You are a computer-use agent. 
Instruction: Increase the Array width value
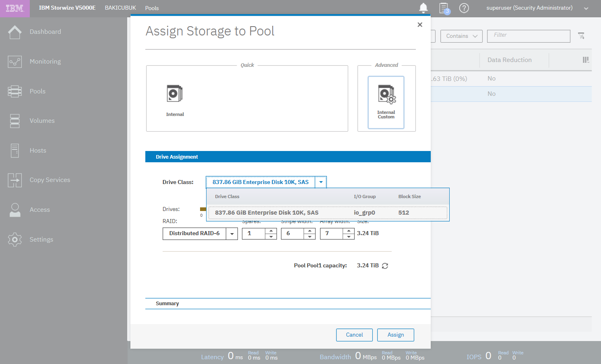(x=349, y=231)
